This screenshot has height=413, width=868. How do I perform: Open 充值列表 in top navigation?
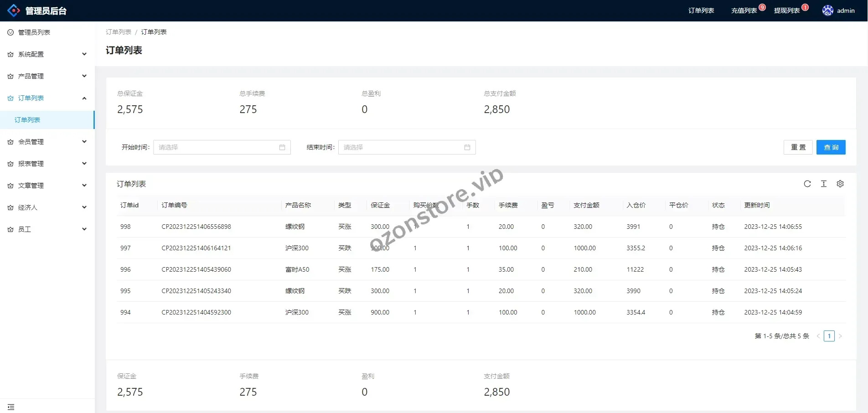(744, 10)
